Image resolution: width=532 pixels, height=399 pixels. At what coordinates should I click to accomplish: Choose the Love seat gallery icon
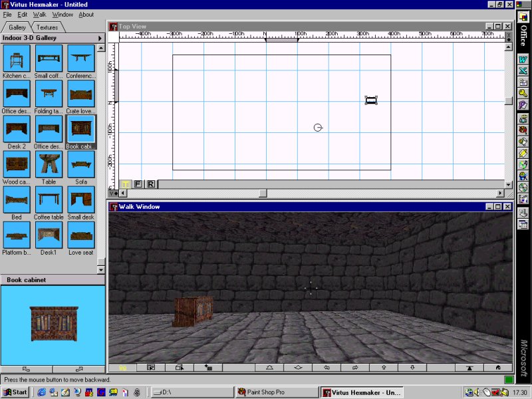tap(80, 235)
